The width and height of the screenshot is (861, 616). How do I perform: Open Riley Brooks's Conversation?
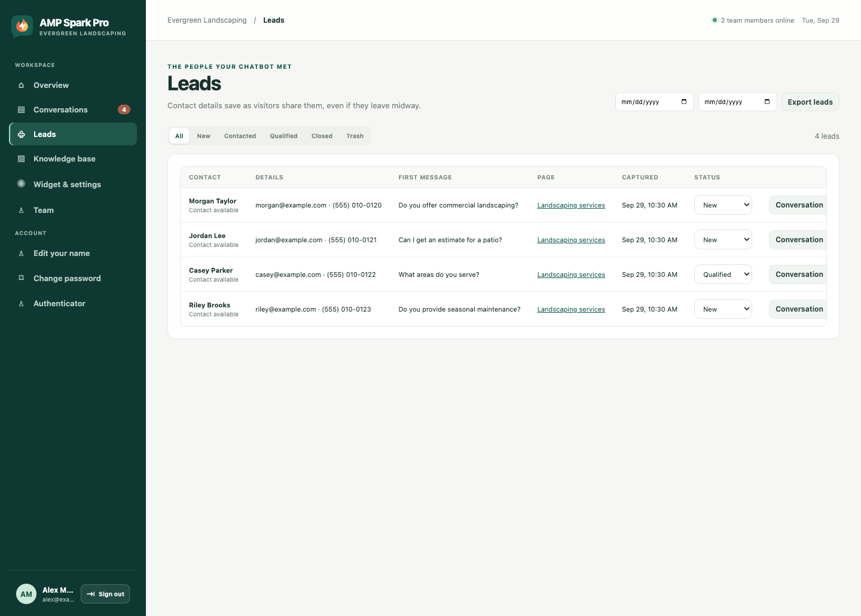pos(798,309)
